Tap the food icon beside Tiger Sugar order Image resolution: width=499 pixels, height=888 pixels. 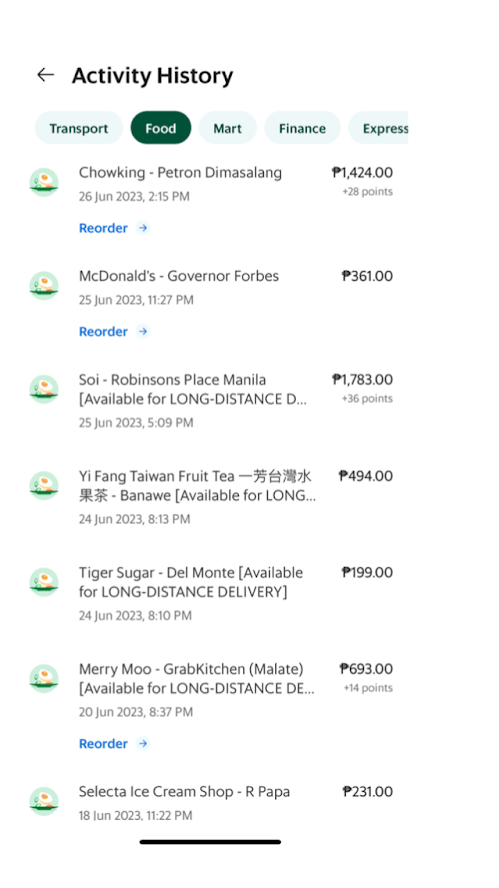44,582
